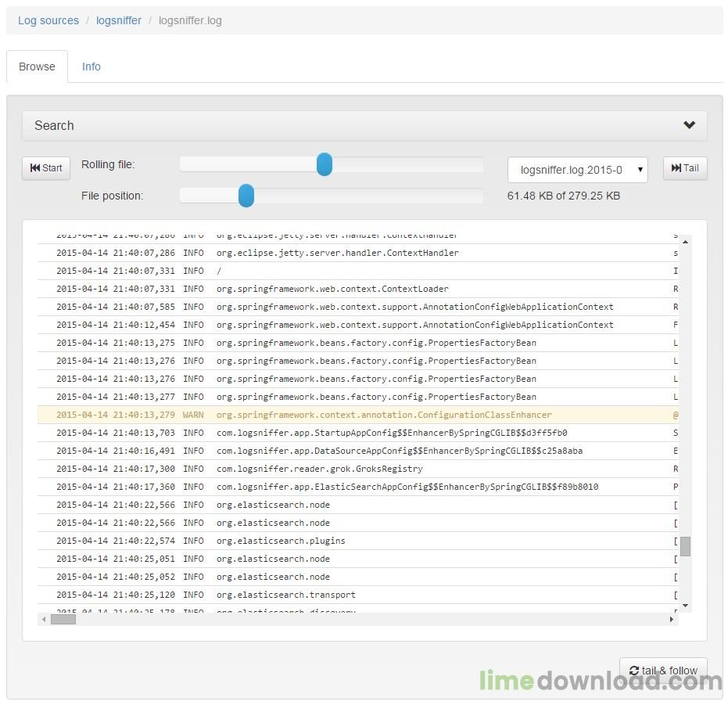Open the Log sources breadcrumb link
Screen dimensions: 728x705
point(48,20)
